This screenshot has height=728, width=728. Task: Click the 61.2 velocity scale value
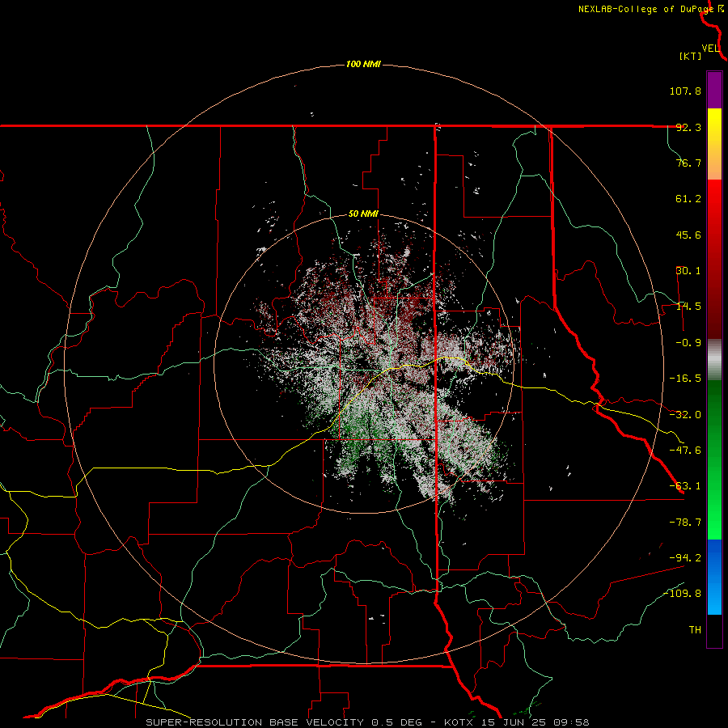(x=688, y=199)
